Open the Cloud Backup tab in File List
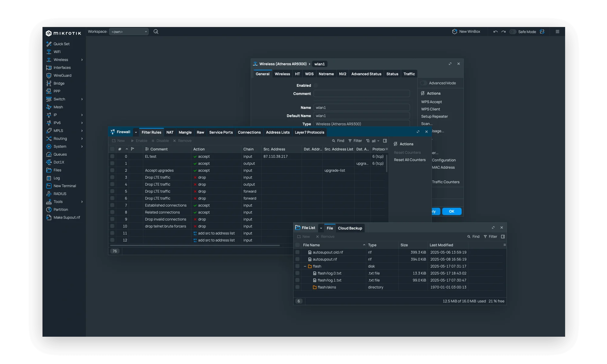 point(350,228)
